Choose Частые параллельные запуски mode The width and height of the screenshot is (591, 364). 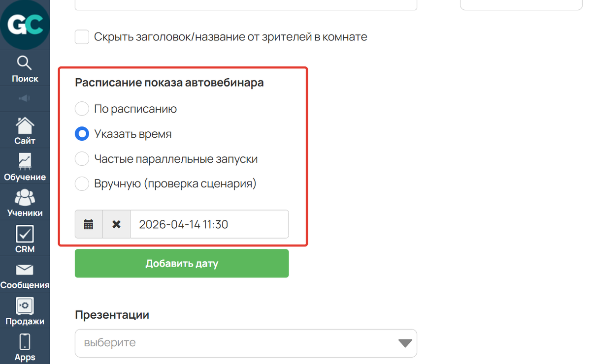click(x=82, y=158)
